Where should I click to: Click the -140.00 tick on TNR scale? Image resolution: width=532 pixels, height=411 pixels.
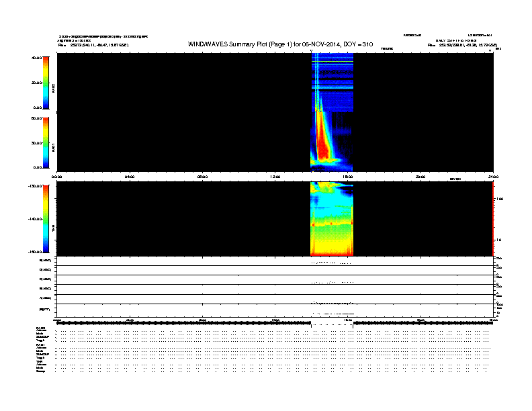pyautogui.click(x=35, y=219)
